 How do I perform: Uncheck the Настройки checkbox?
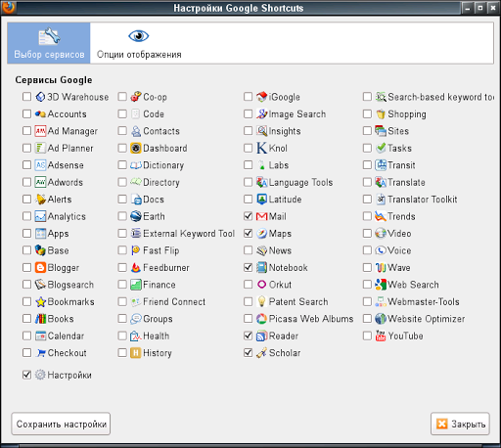(26, 375)
